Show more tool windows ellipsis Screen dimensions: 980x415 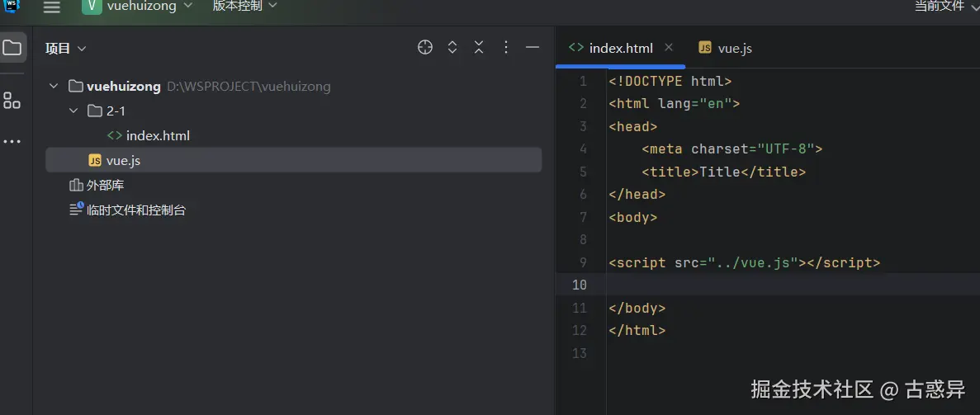coord(12,142)
